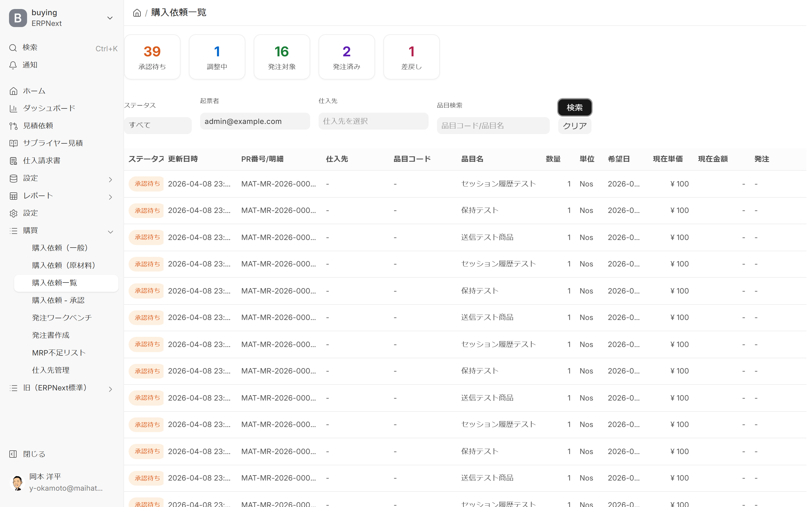Screen dimensions: 812x507
Task: Open the 通知 bell icon
Action: (x=13, y=65)
